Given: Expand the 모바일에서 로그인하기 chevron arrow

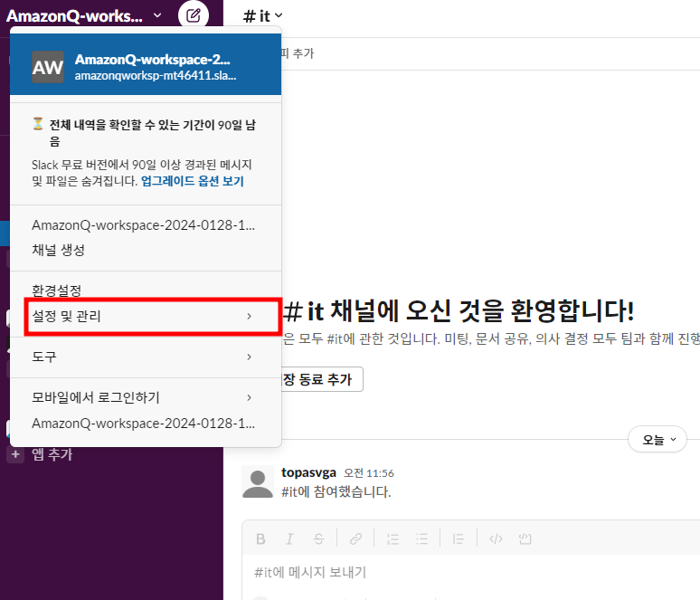Looking at the screenshot, I should point(249,397).
